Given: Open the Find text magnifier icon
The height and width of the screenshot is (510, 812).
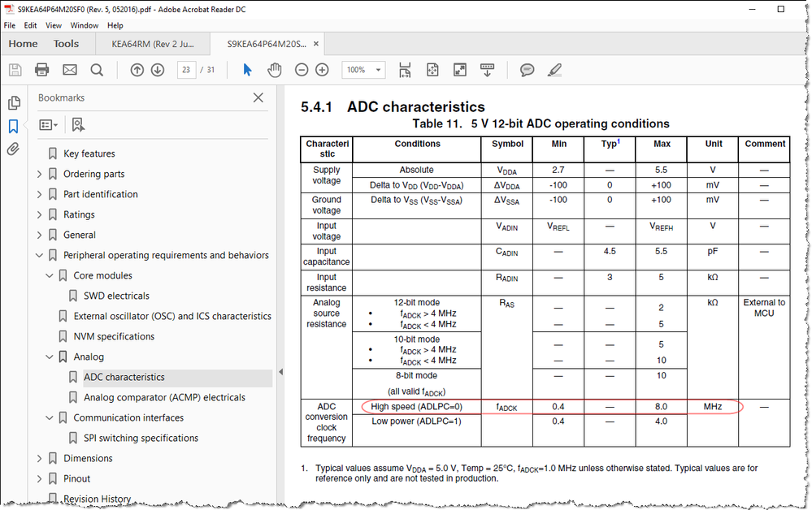Looking at the screenshot, I should (x=97, y=70).
